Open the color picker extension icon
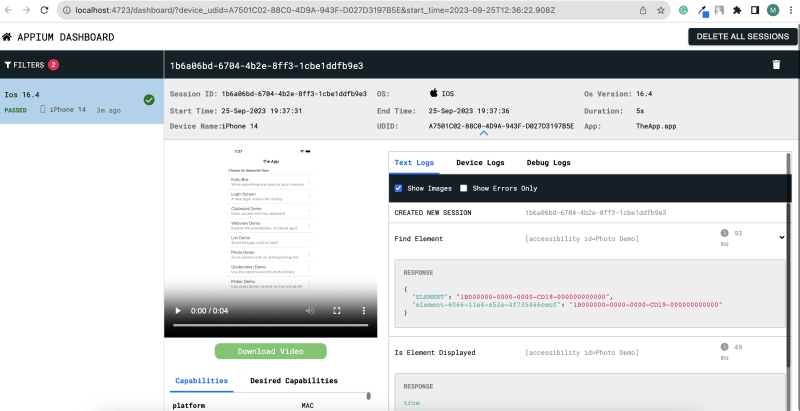Screen dimensions: 800x411 pos(702,11)
